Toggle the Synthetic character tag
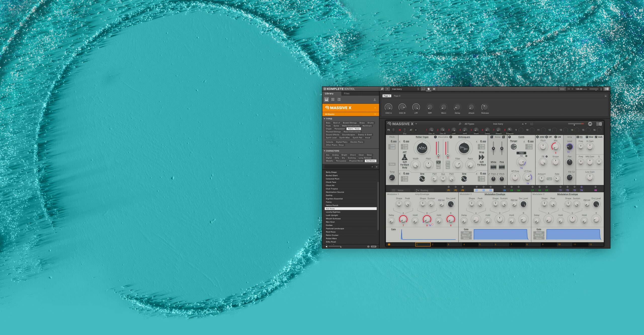The image size is (644, 335). coord(371,161)
